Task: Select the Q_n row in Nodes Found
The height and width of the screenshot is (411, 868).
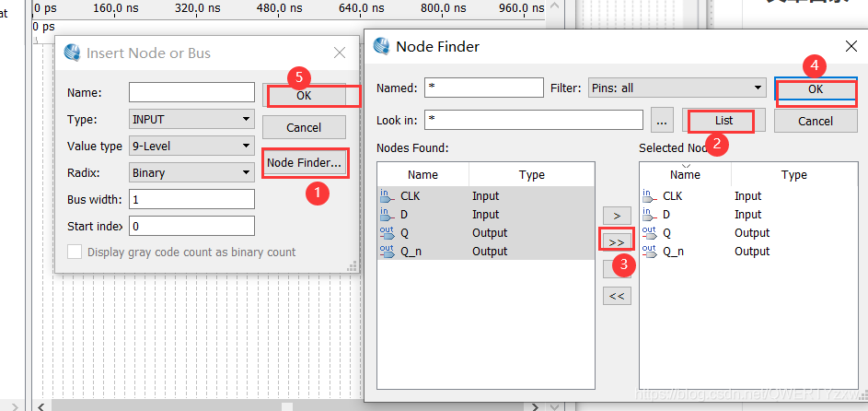Action: (x=486, y=251)
